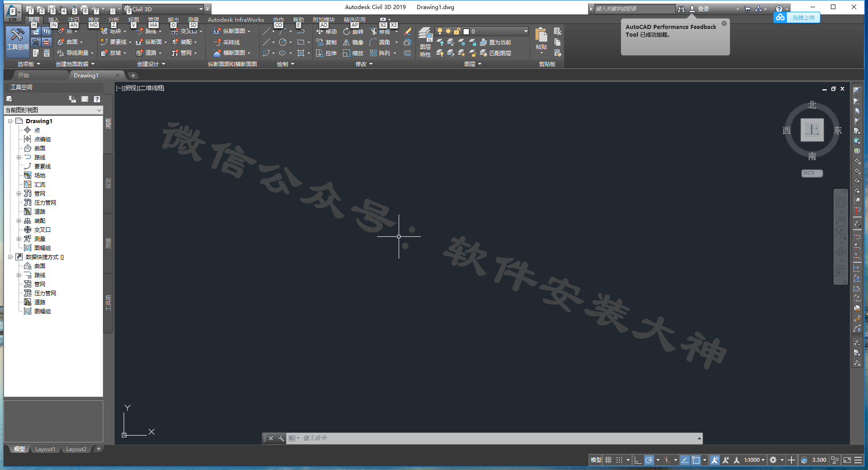The width and height of the screenshot is (868, 470).
Task: Click the circle draw tool
Action: [283, 42]
